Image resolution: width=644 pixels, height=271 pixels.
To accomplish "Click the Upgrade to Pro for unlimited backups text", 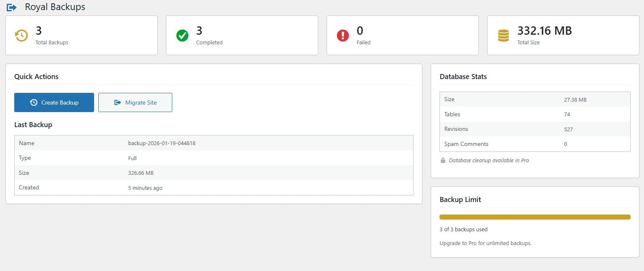I will click(485, 243).
